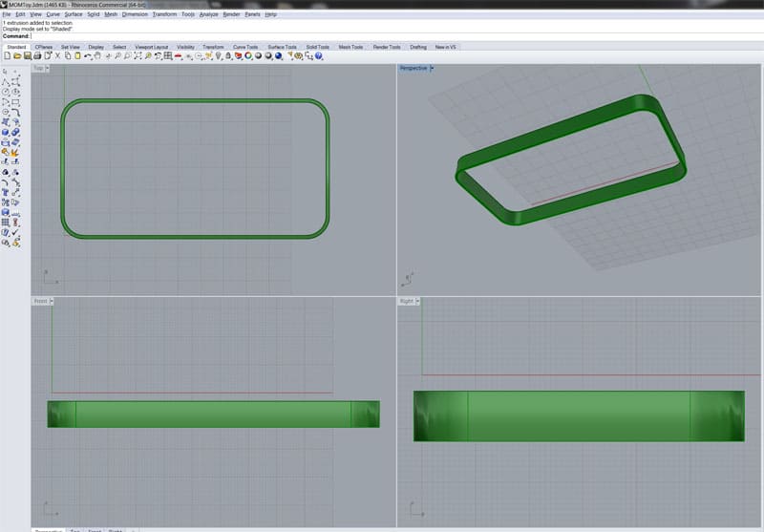The height and width of the screenshot is (532, 764).
Task: Open the Curve menu
Action: 53,14
